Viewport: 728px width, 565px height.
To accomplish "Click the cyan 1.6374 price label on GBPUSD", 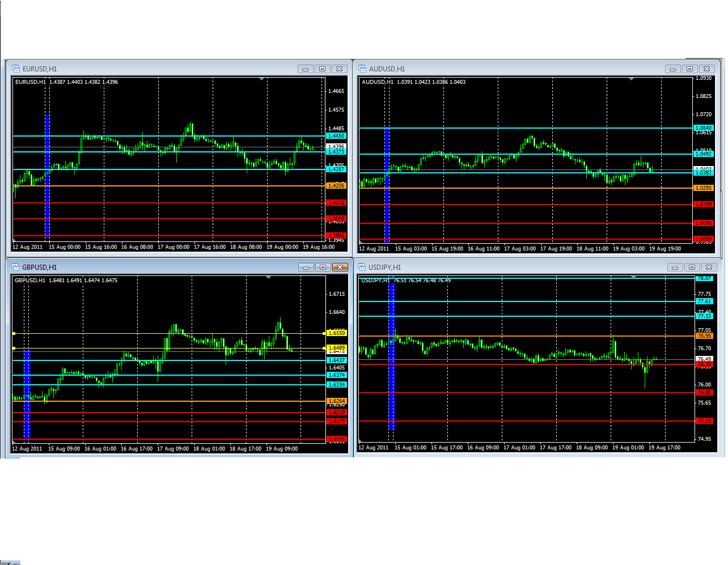I will [337, 375].
